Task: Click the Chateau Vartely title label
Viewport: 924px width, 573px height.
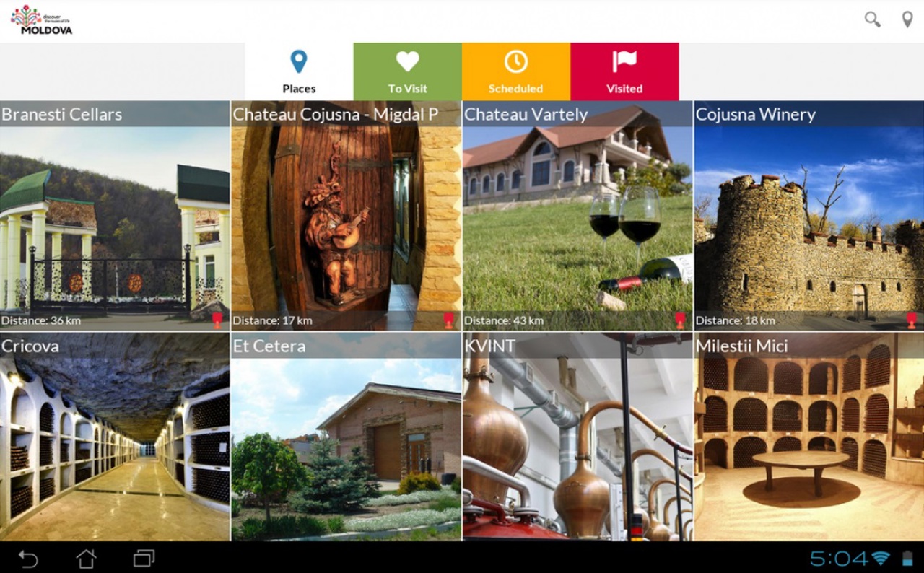Action: pyautogui.click(x=526, y=114)
